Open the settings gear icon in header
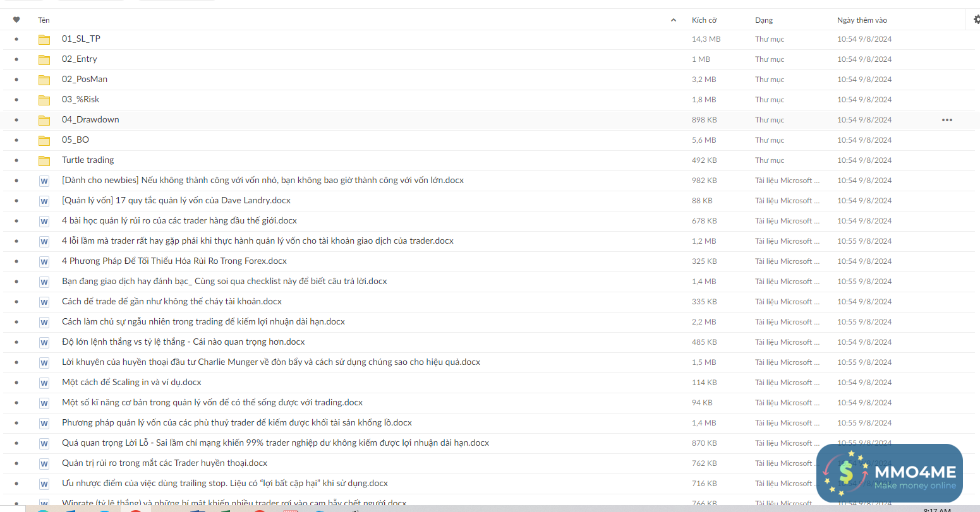Screen dimensions: 980x512 pos(977,20)
